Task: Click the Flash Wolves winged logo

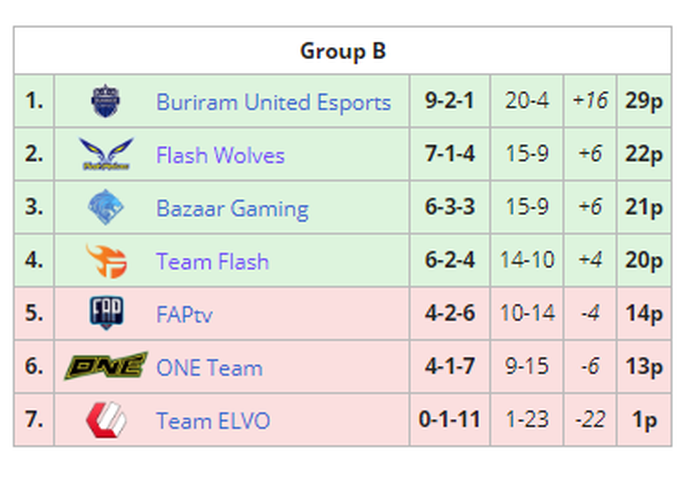Action: pos(106,154)
